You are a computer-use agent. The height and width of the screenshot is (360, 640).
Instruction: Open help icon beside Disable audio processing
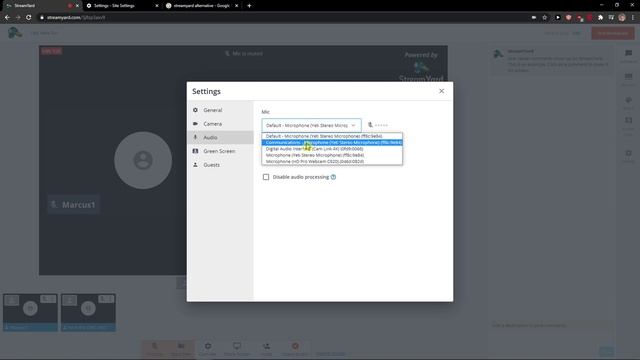(x=333, y=177)
